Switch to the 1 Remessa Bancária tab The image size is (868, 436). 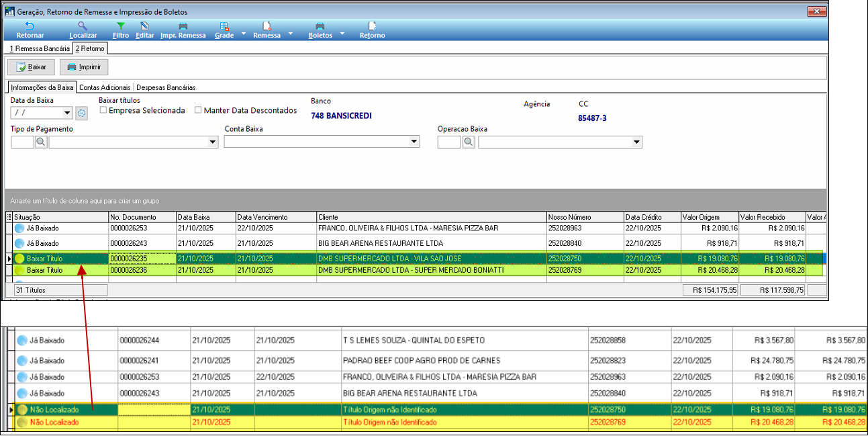pos(38,48)
